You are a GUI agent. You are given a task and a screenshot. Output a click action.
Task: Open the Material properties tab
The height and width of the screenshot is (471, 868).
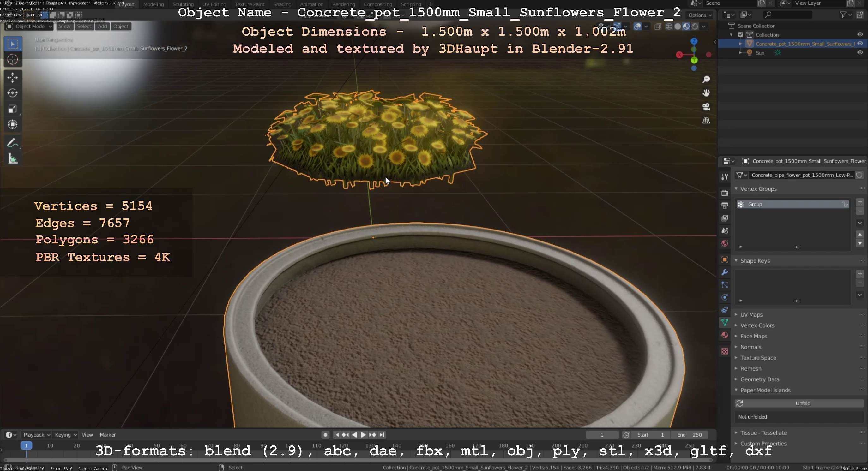725,335
